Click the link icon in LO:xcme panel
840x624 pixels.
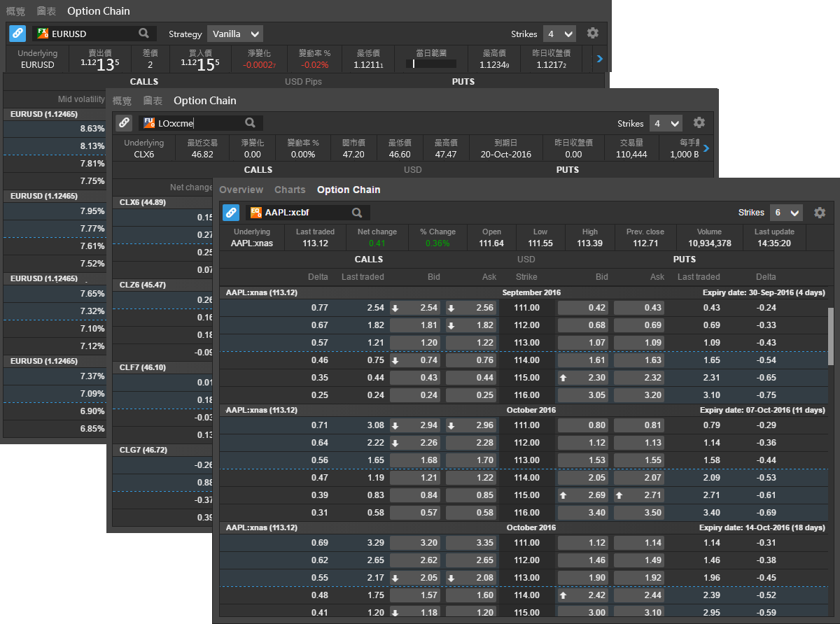(x=124, y=123)
